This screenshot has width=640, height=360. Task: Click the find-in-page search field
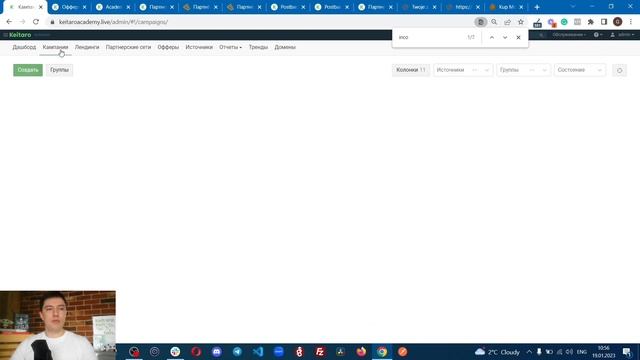click(431, 37)
